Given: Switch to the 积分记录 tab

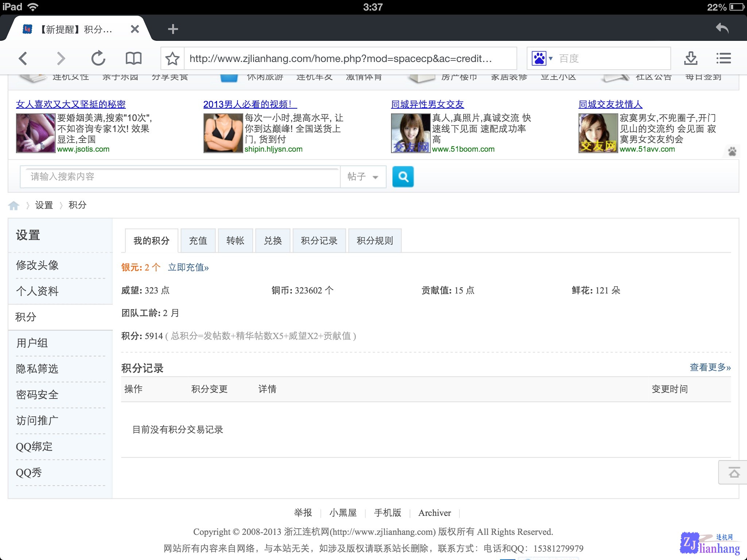Looking at the screenshot, I should point(319,241).
